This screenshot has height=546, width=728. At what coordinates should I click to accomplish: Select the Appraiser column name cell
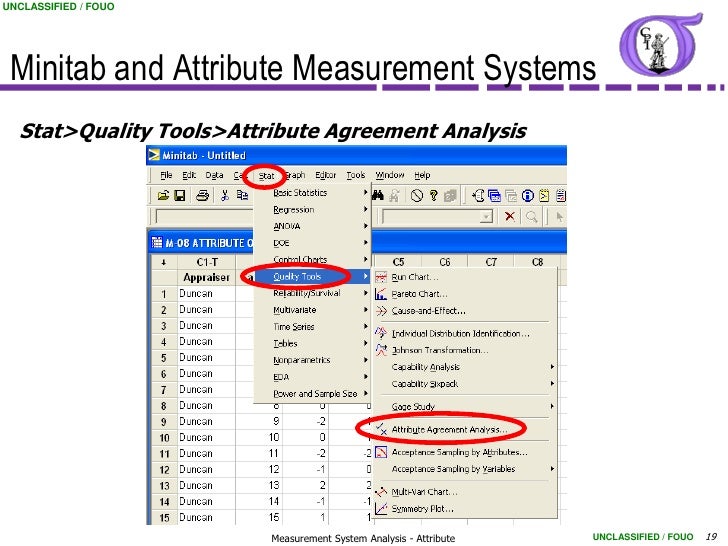point(207,277)
